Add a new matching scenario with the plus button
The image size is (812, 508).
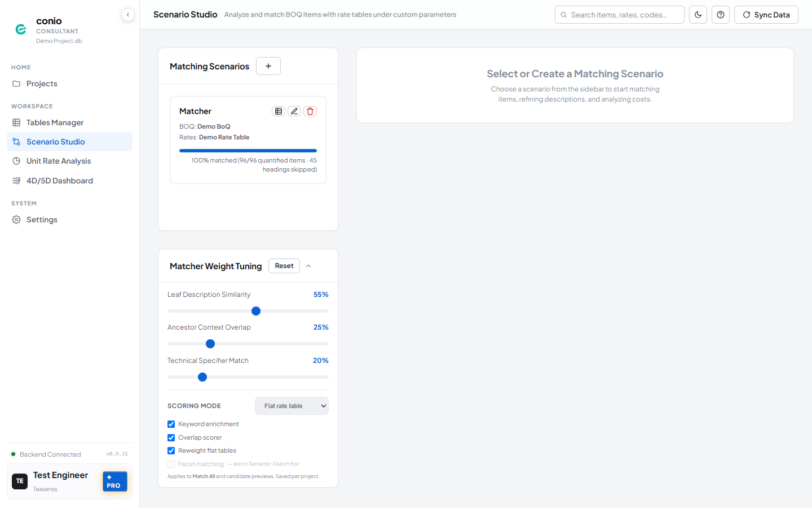[268, 66]
